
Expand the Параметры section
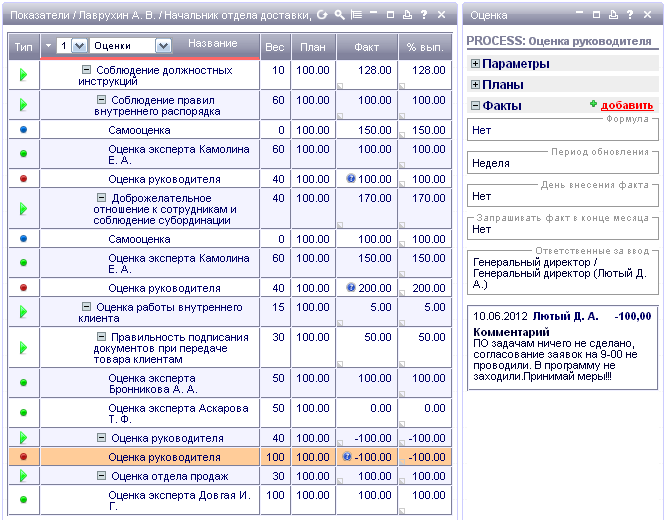(x=475, y=64)
